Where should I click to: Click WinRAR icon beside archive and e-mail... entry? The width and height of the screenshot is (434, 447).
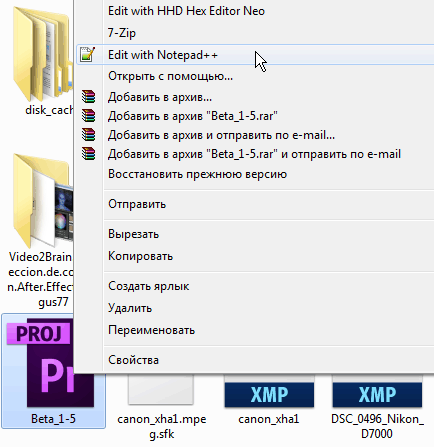[89, 135]
